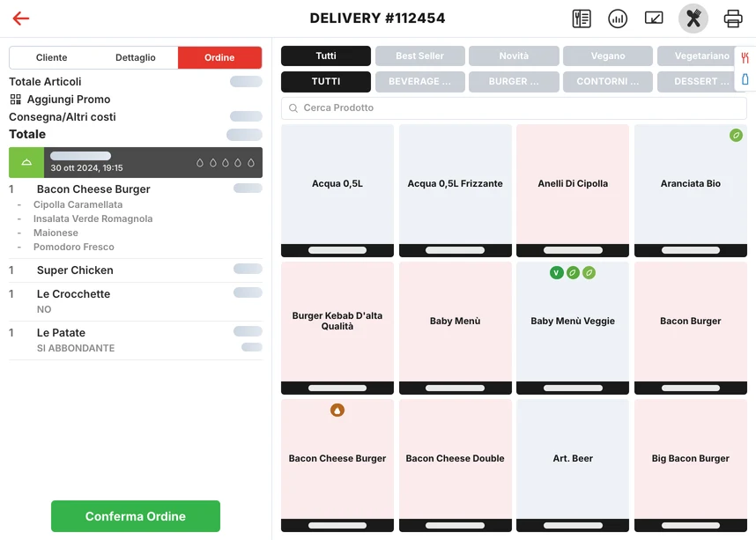Click Totale Articoli row
This screenshot has width=756, height=540.
(136, 81)
